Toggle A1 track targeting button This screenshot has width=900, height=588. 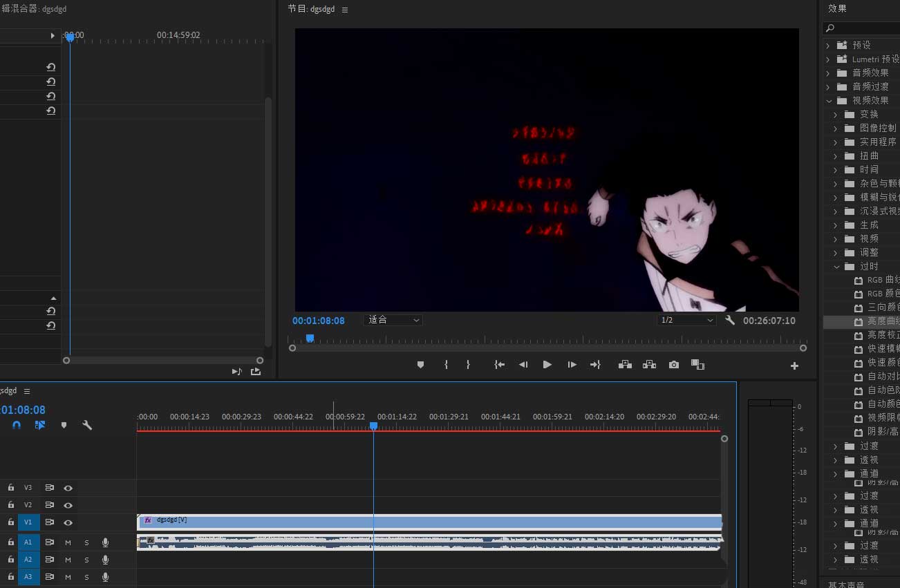click(x=28, y=542)
